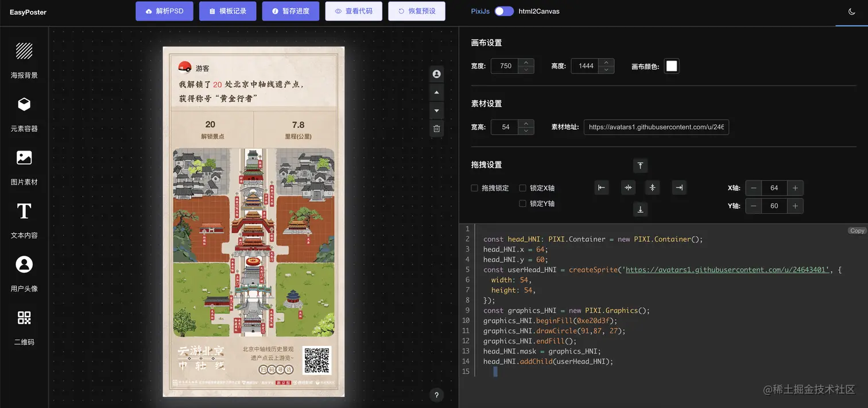Align element to top edge
The width and height of the screenshot is (868, 408).
[x=640, y=165]
